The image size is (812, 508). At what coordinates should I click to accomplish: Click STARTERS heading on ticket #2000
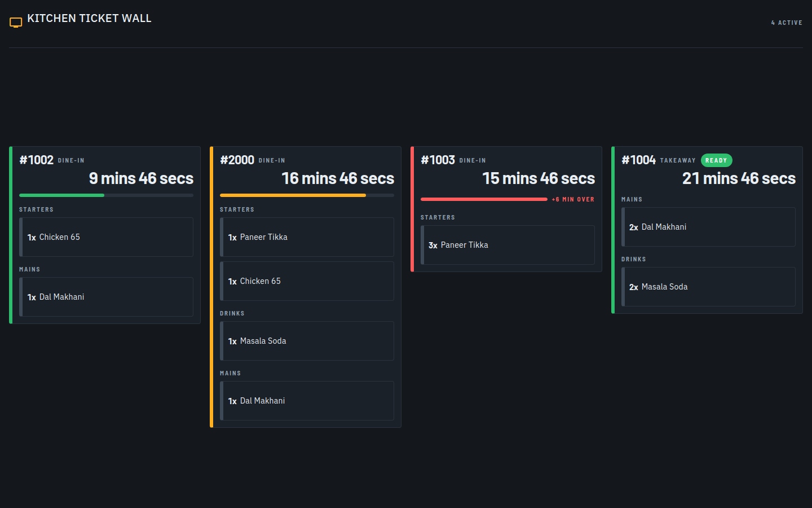[237, 209]
